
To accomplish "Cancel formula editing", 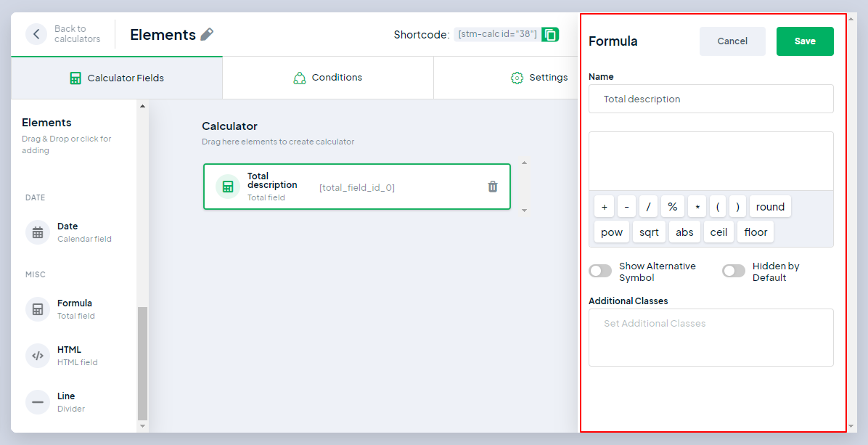I will tap(732, 41).
